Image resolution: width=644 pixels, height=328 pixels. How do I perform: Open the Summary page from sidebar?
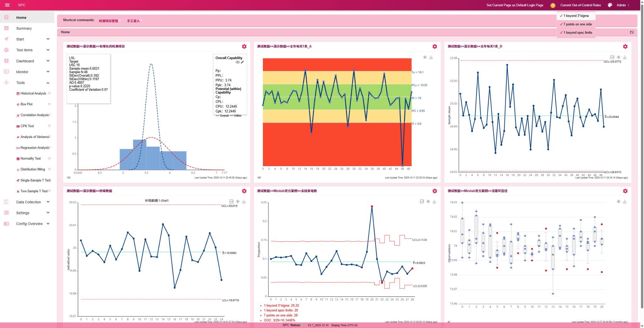[x=24, y=28]
